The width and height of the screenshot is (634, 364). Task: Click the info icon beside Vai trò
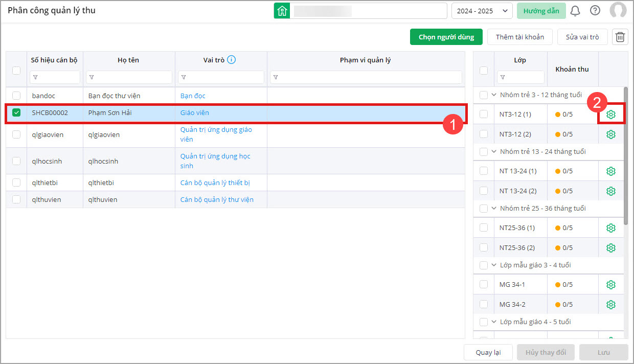pyautogui.click(x=232, y=60)
